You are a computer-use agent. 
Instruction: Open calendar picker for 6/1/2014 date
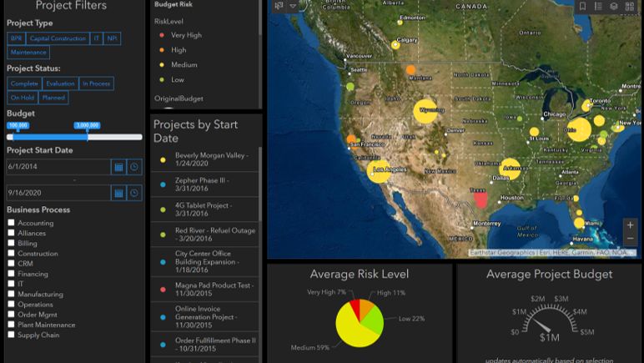click(118, 167)
